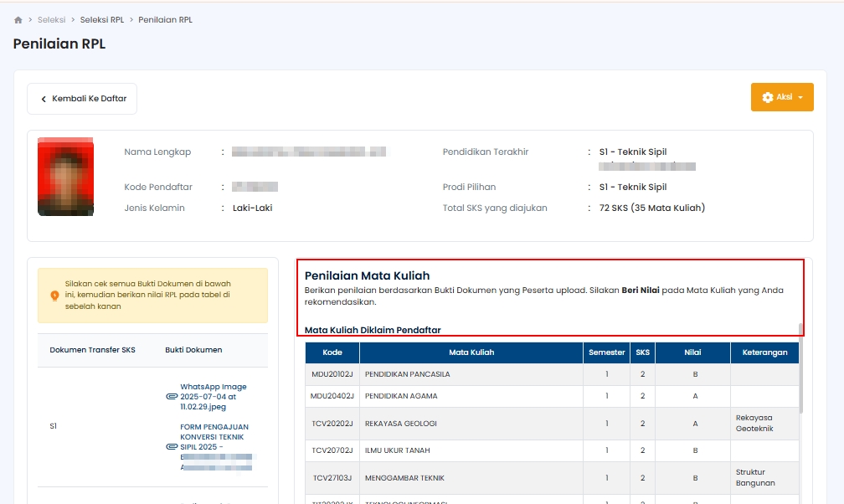Open the FORM PENGAJUAN KONVERSI TEKNIK SIPIL link

pos(214,437)
